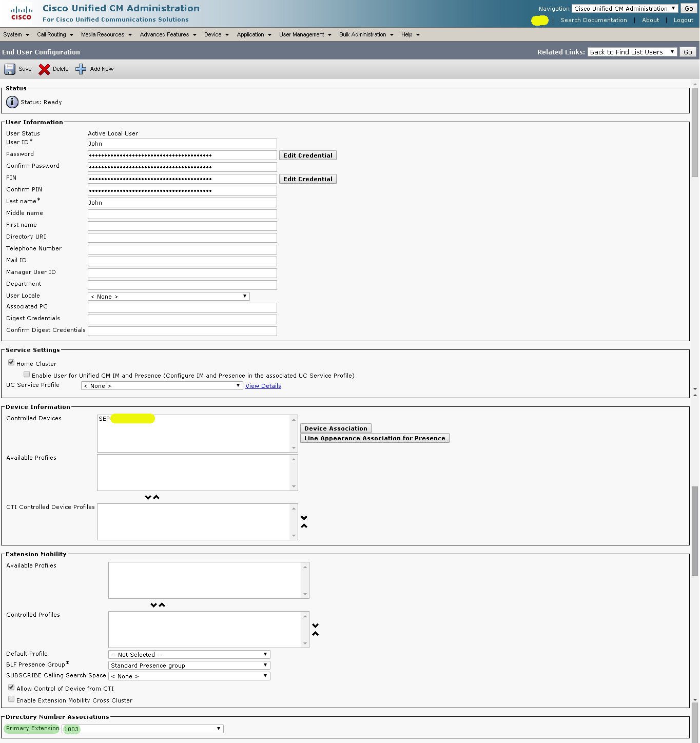Click the Save floppy disk icon
The height and width of the screenshot is (743, 700).
pos(10,69)
